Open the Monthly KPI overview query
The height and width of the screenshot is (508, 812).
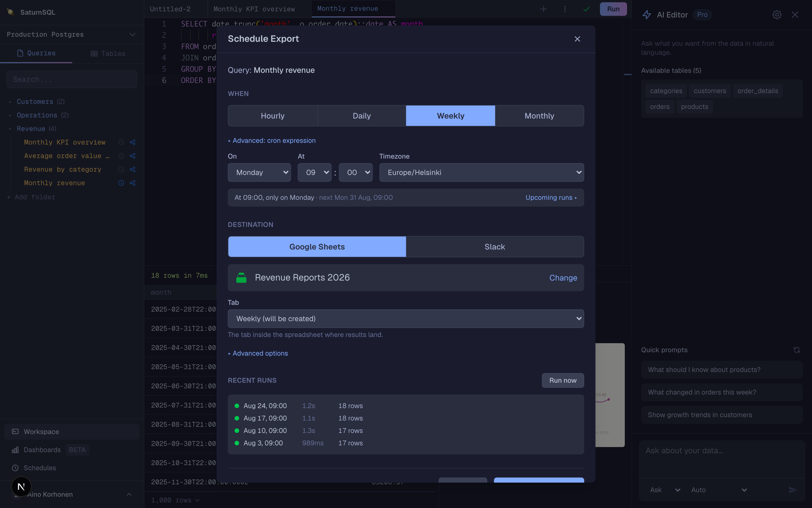pyautogui.click(x=65, y=142)
